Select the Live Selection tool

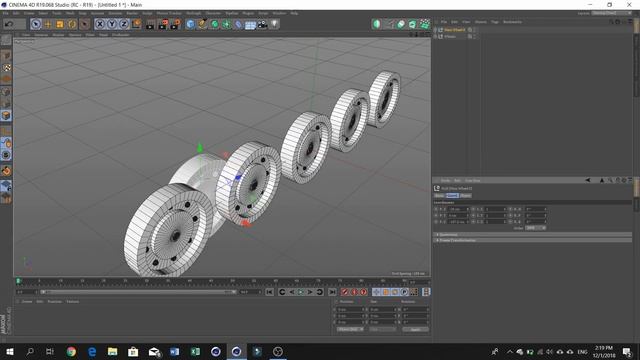point(36,24)
